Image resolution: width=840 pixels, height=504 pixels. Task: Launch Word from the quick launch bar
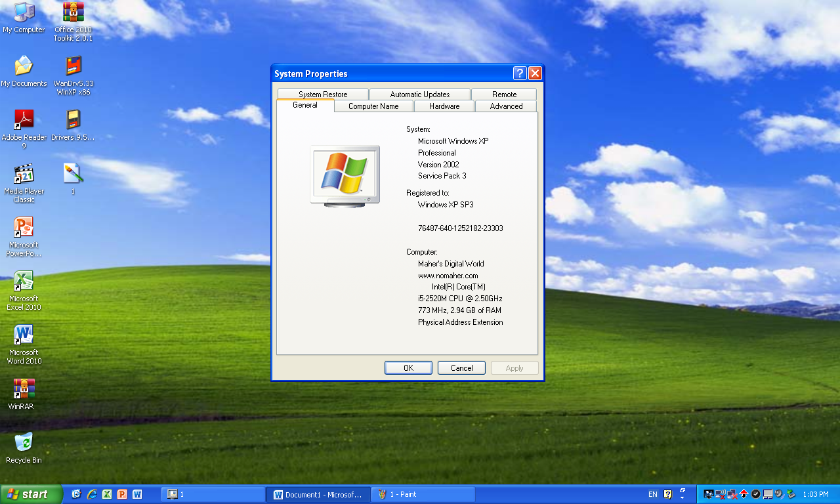[x=137, y=494]
